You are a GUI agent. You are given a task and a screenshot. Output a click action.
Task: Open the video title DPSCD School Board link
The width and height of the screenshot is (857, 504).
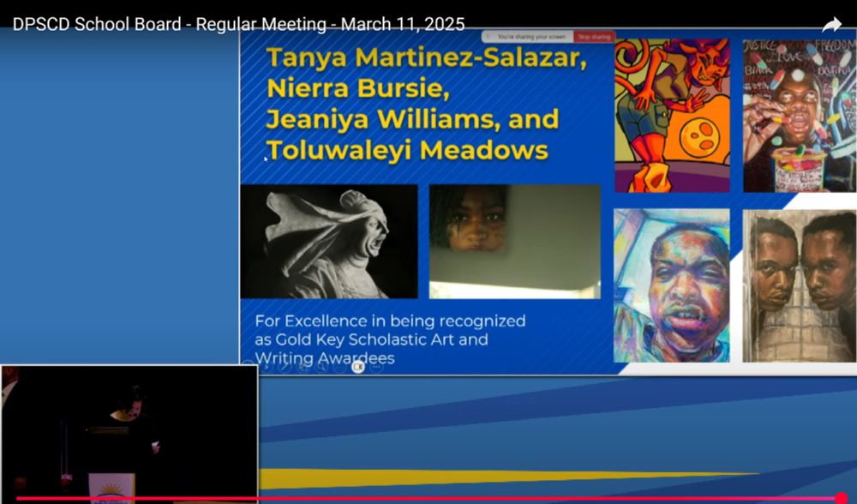pyautogui.click(x=238, y=24)
